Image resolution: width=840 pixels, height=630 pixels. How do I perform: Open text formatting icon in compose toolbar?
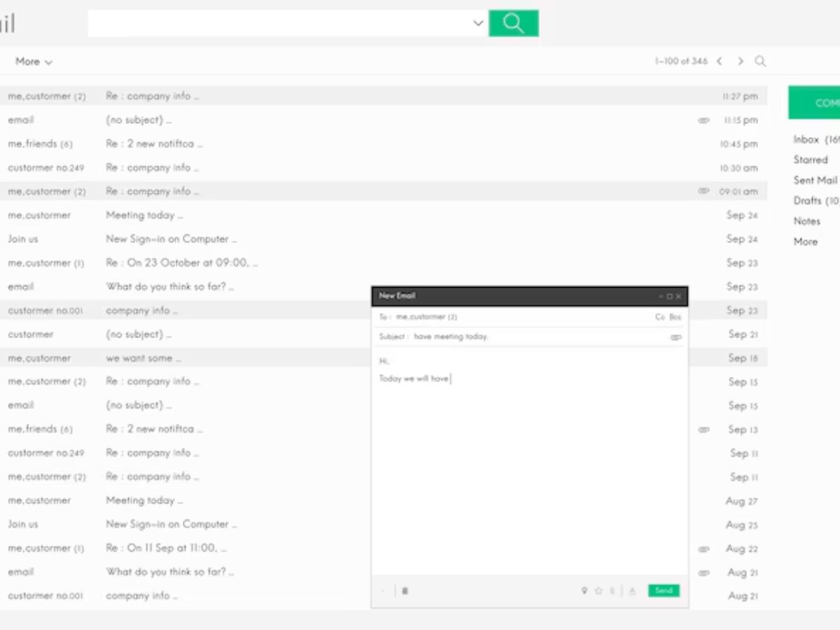point(632,591)
